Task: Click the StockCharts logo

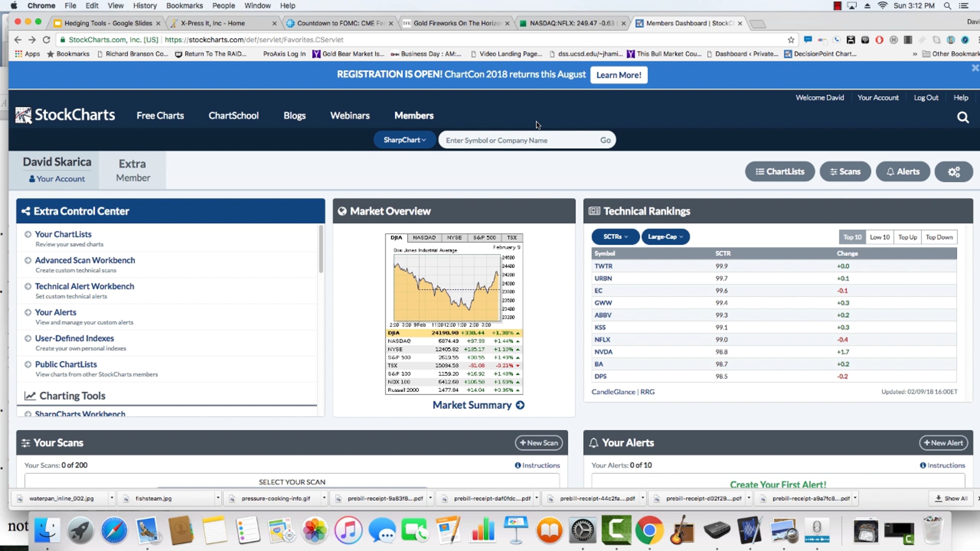Action: click(65, 116)
